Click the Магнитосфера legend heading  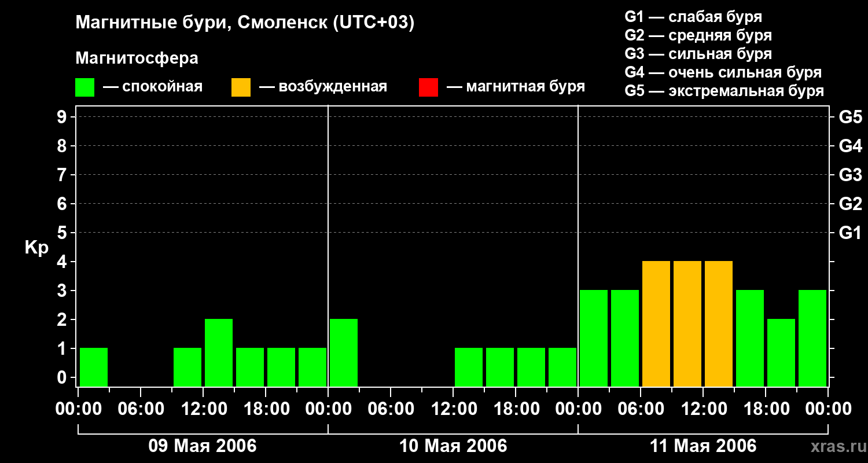pos(137,58)
